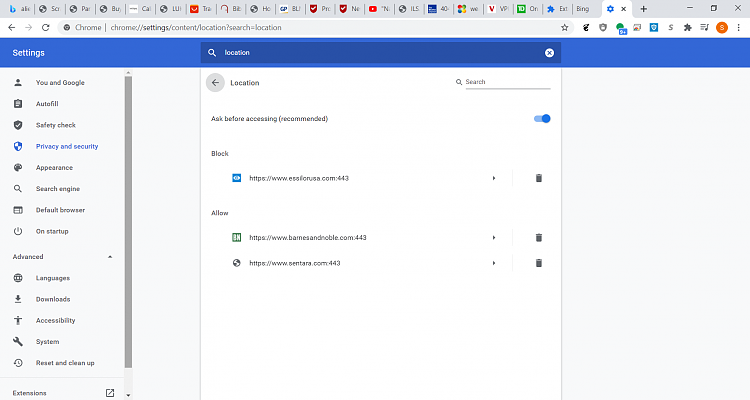Expand details for www.essilorusa.com
The height and width of the screenshot is (400, 750).
tap(494, 178)
